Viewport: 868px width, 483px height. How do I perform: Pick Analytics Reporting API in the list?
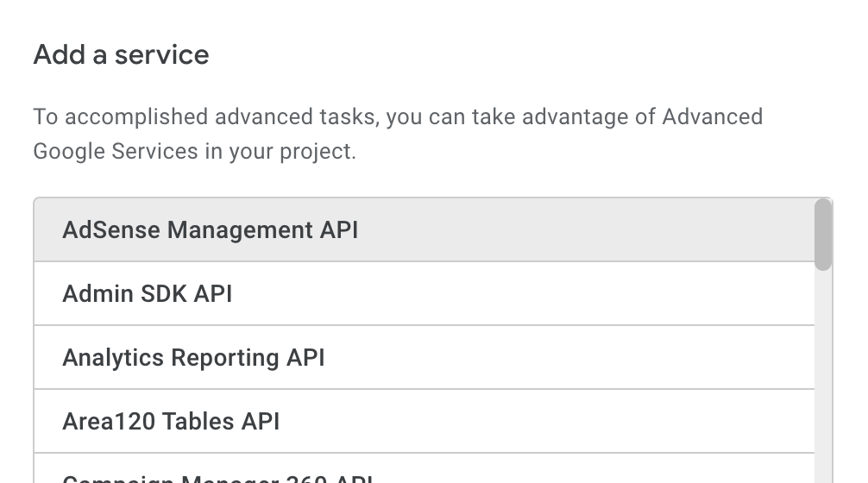click(x=193, y=358)
